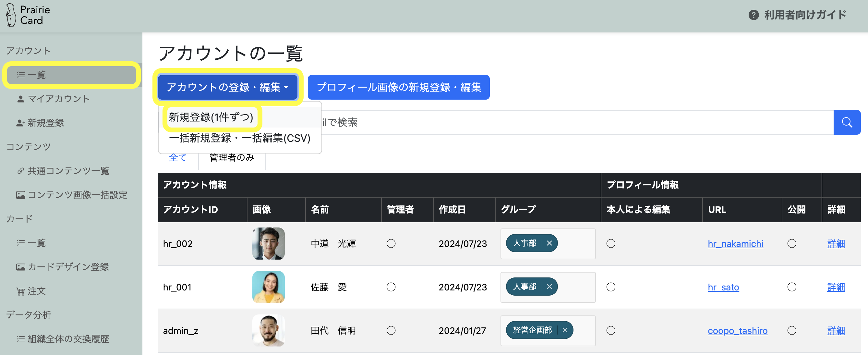
Task: Choose 一括新規登録・一括編集(CSV) menu option
Action: (239, 138)
